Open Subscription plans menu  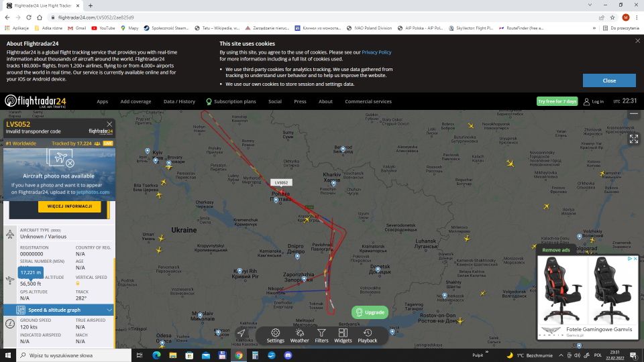click(231, 101)
